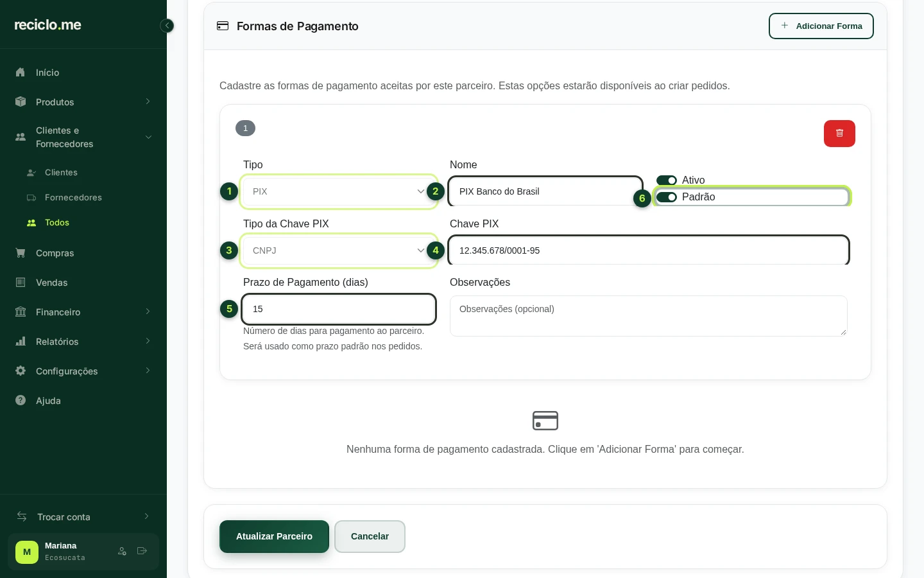
Task: Collapse the Clientes e Fornecedores chevron
Action: click(148, 137)
